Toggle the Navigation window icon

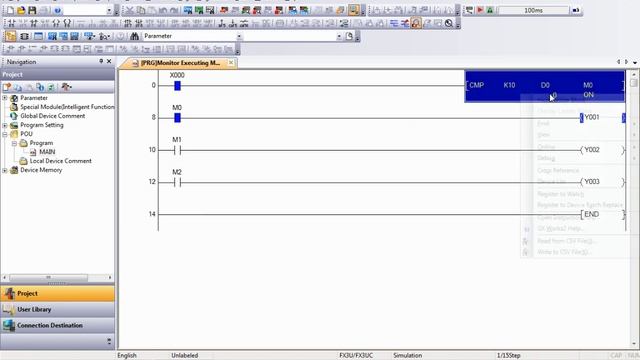[11, 36]
